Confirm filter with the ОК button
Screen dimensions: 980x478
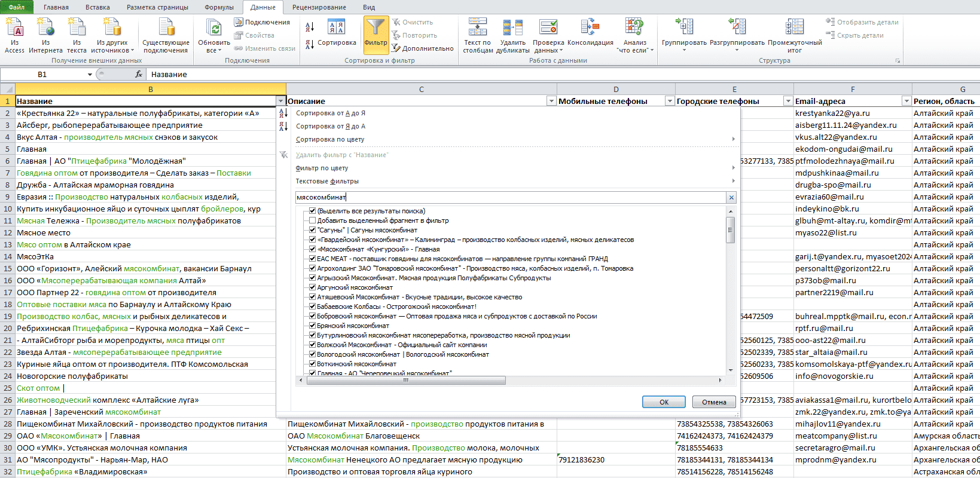[664, 402]
